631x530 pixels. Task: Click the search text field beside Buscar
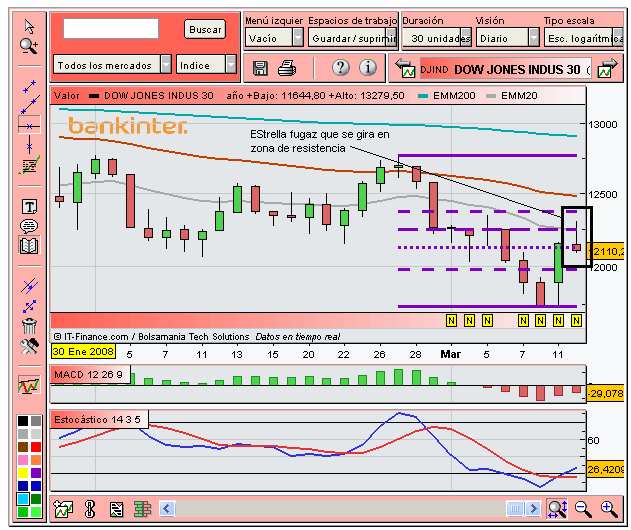[111, 29]
